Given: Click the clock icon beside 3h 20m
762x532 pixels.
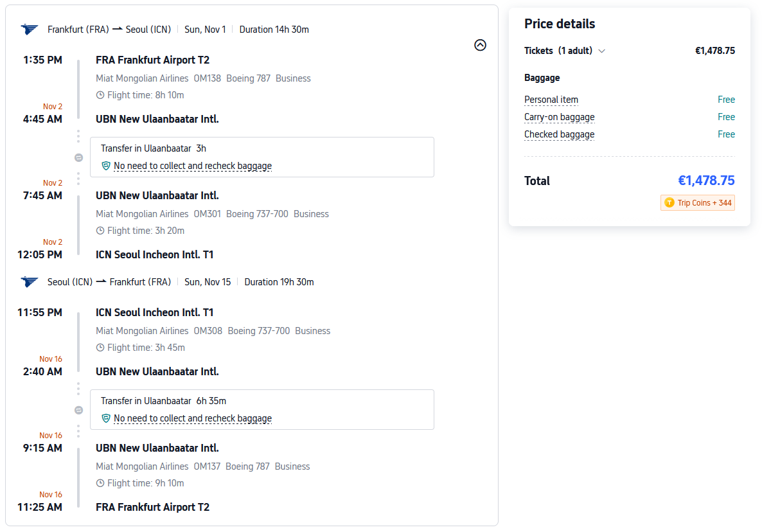Looking at the screenshot, I should pyautogui.click(x=100, y=231).
